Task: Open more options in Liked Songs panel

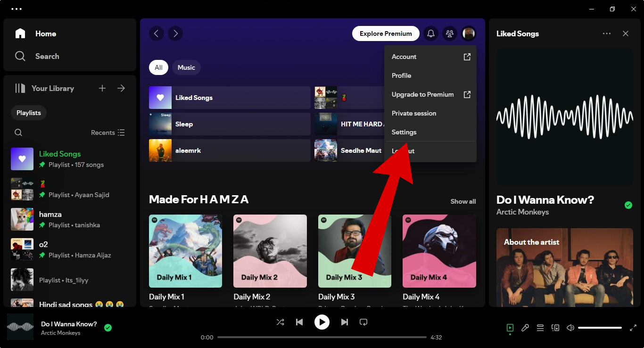Action: [607, 33]
